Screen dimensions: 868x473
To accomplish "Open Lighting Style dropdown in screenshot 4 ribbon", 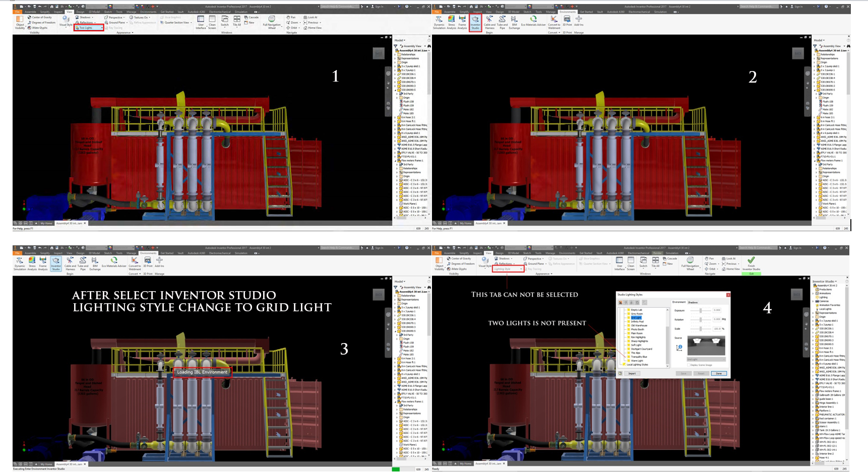I will (x=508, y=269).
